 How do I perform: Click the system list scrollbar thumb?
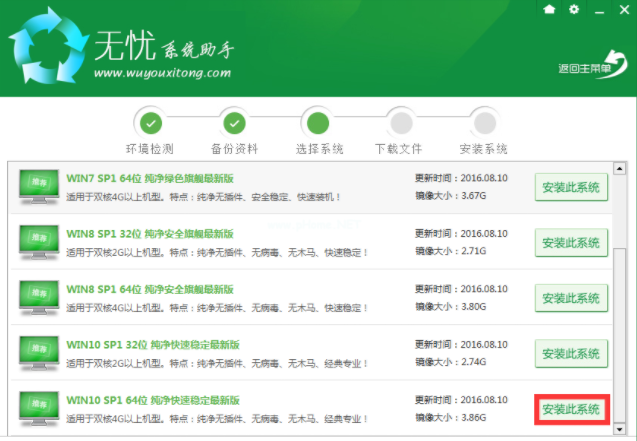pos(619,335)
